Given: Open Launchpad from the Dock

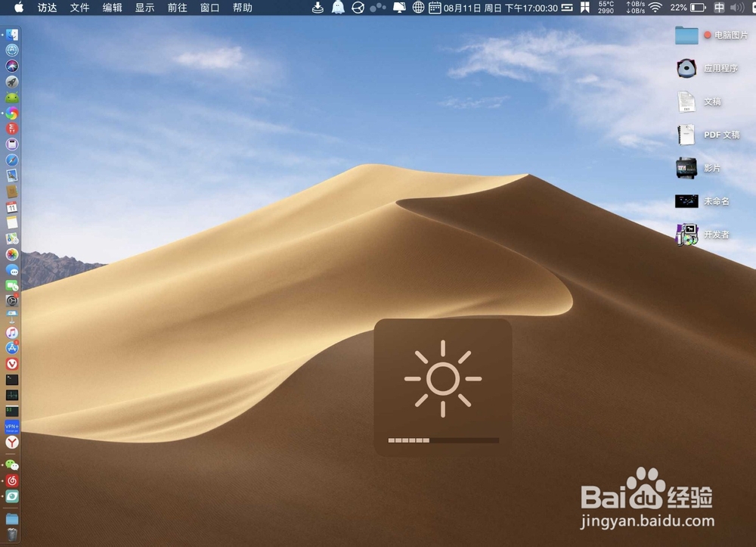Looking at the screenshot, I should tap(11, 82).
